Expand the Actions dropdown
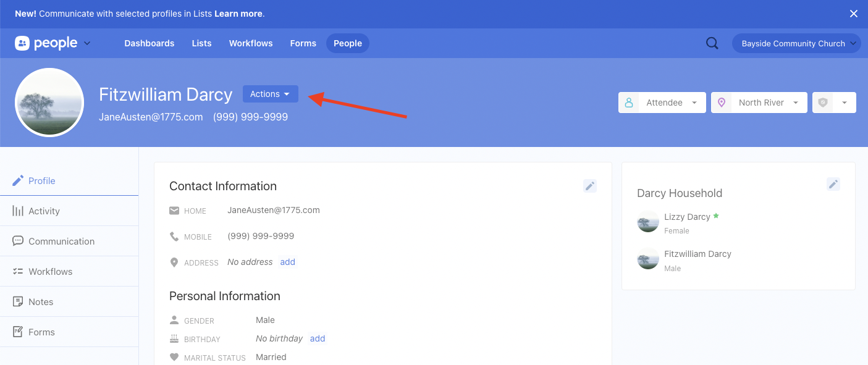The width and height of the screenshot is (868, 365). 270,94
